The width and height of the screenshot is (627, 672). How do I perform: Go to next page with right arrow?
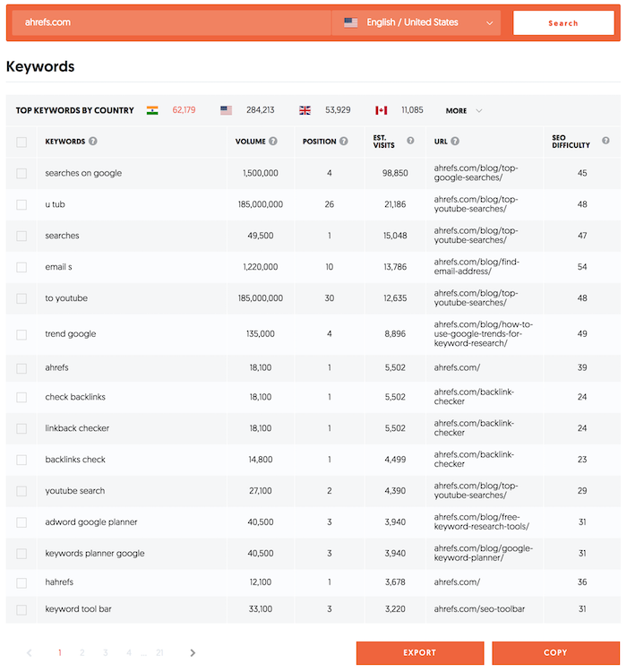(x=193, y=652)
